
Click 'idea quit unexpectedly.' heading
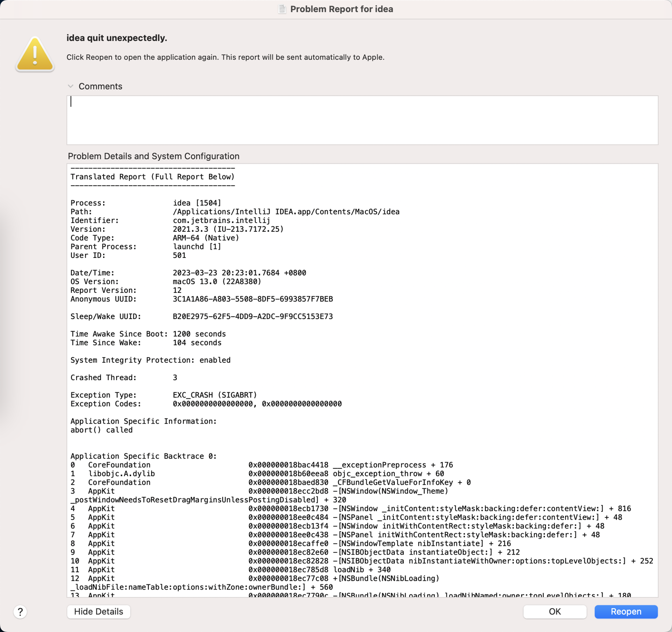[117, 38]
